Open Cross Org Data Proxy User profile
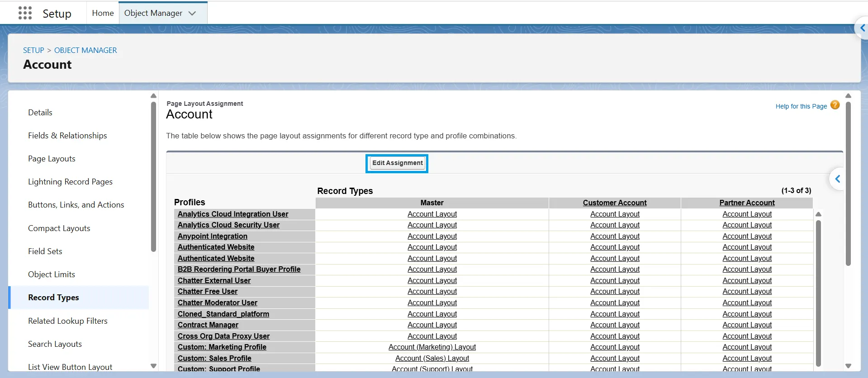This screenshot has width=868, height=378. [223, 336]
